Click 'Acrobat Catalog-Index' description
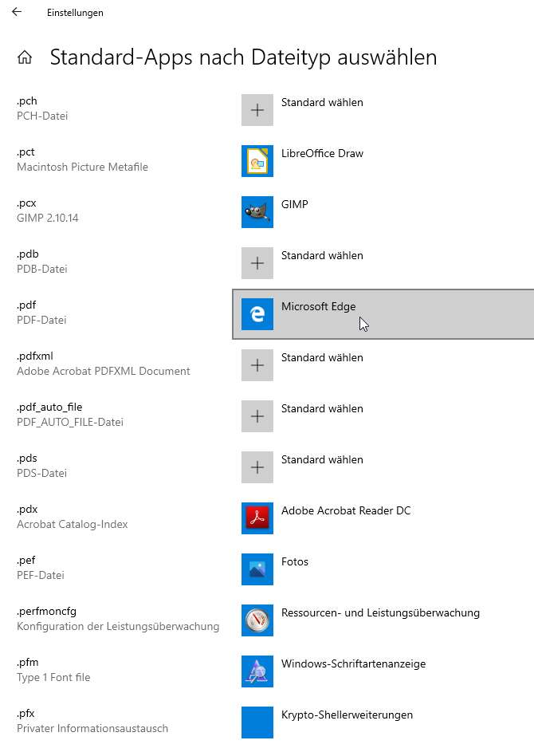The height and width of the screenshot is (756, 534). pos(73,524)
